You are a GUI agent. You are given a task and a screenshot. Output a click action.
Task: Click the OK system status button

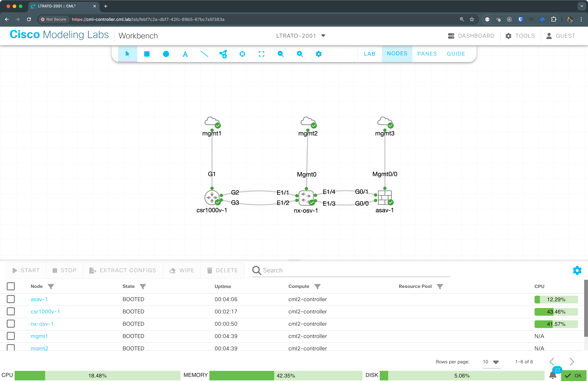[x=573, y=376]
